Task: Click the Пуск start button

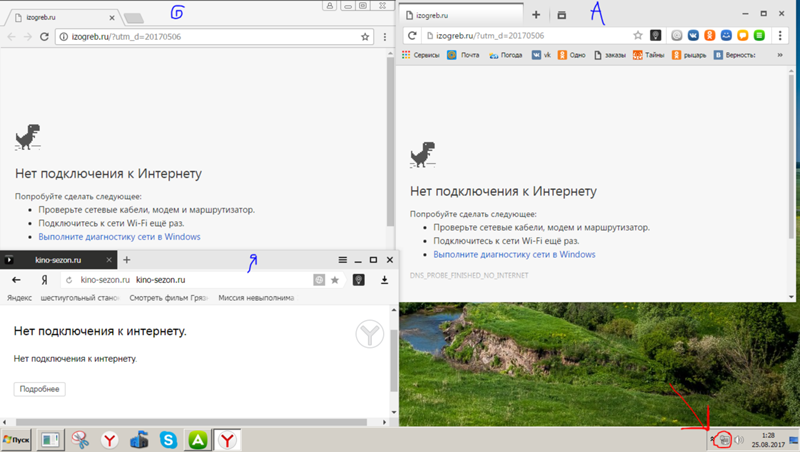Action: 16,439
